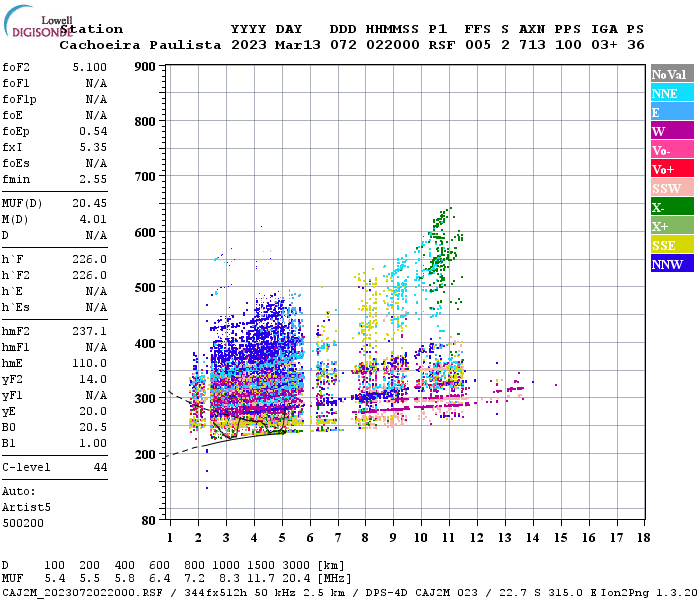This screenshot has width=700, height=600.
Task: Click the M(D) value 4.01
Action: [x=93, y=220]
